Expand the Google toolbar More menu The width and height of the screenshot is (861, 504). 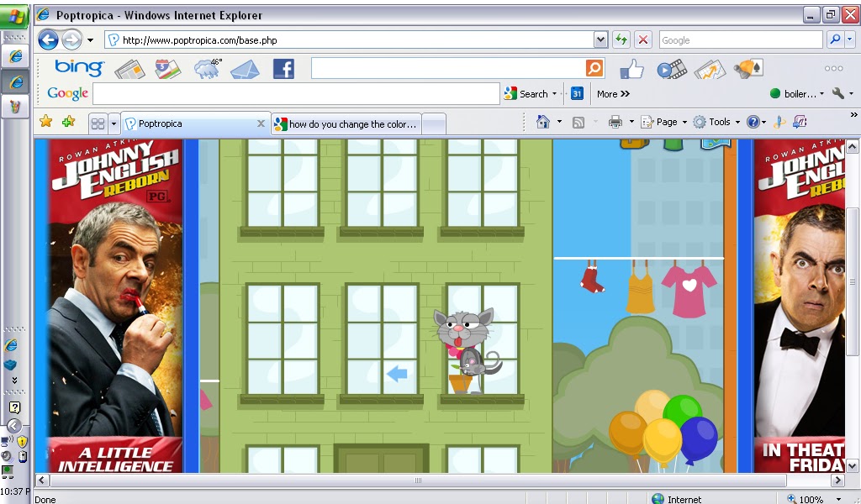[x=613, y=94]
